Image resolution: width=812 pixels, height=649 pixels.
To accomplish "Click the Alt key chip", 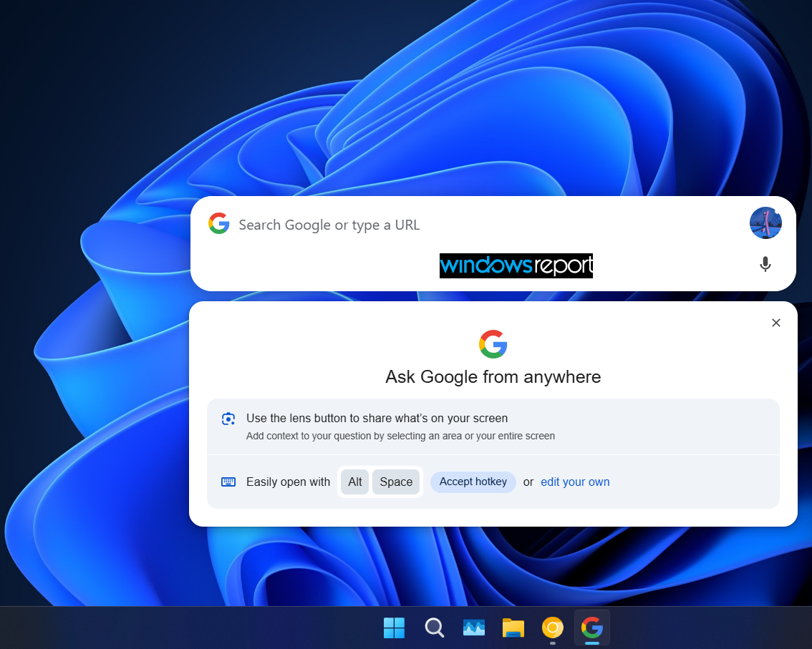I will coord(354,482).
